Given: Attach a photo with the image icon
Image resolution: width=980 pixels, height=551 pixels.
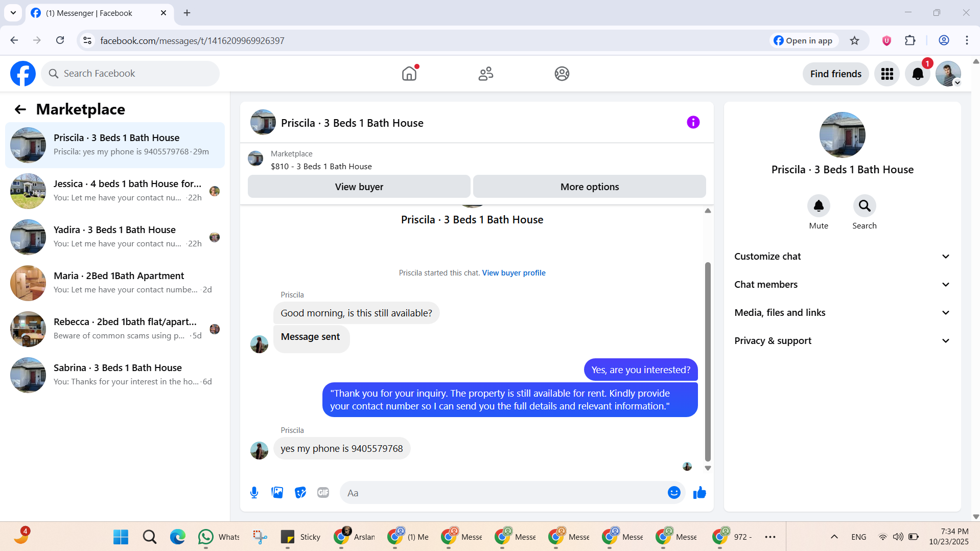Looking at the screenshot, I should (x=277, y=493).
